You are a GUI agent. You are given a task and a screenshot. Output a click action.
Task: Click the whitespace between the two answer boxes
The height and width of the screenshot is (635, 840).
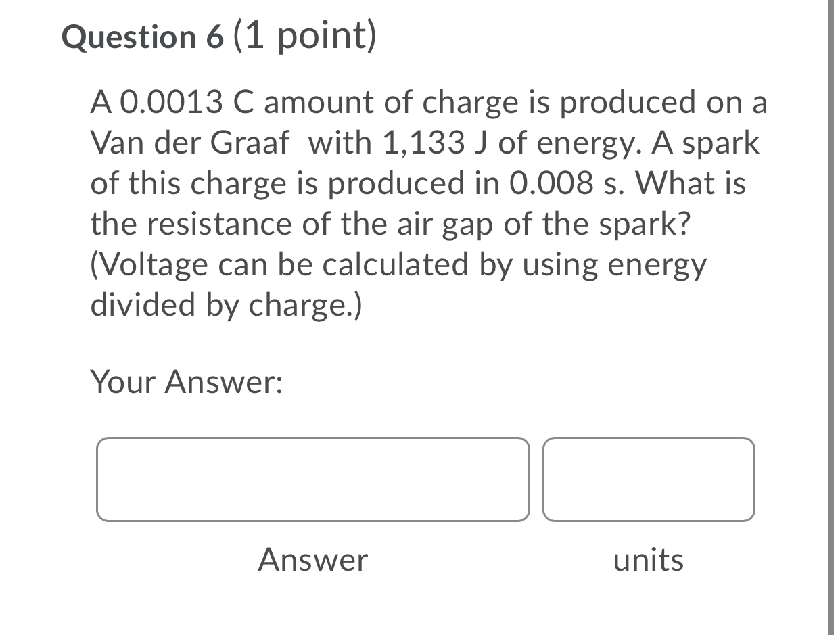(536, 479)
